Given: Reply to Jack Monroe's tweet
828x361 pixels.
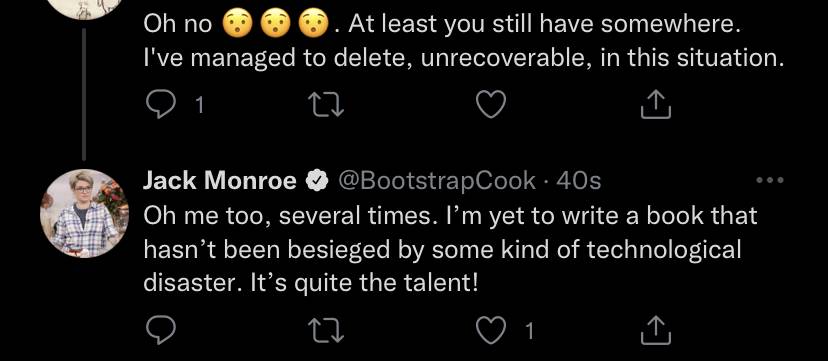Looking at the screenshot, I should coord(160,330).
